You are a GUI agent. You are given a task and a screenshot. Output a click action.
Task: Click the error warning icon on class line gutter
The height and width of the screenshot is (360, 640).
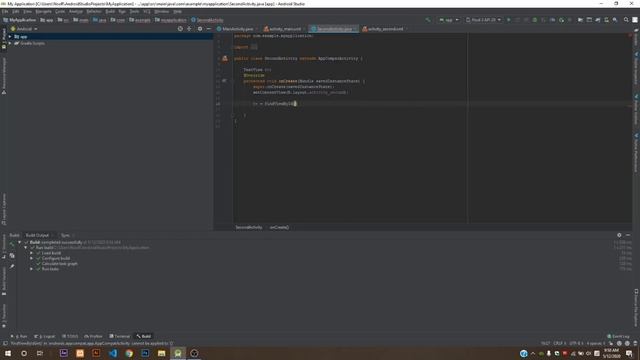(224, 59)
